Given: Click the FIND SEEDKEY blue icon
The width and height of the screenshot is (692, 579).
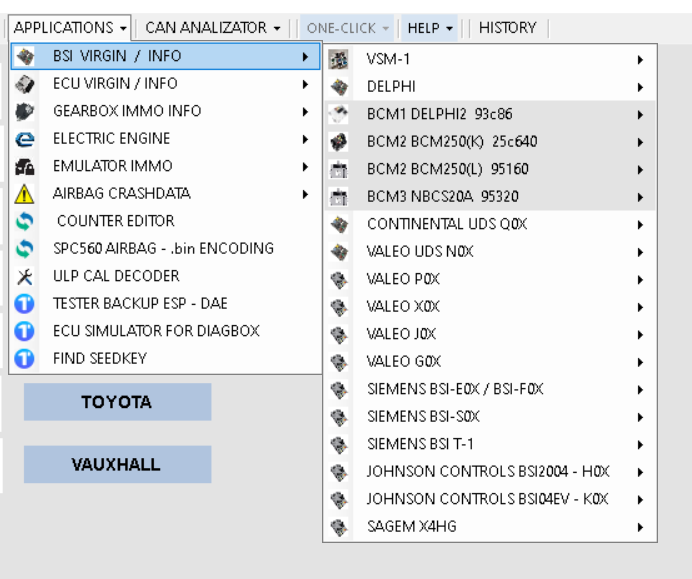Looking at the screenshot, I should pos(25,358).
